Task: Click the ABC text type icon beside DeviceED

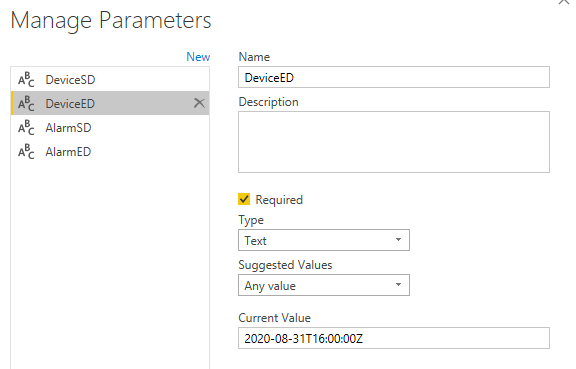Action: [26, 103]
